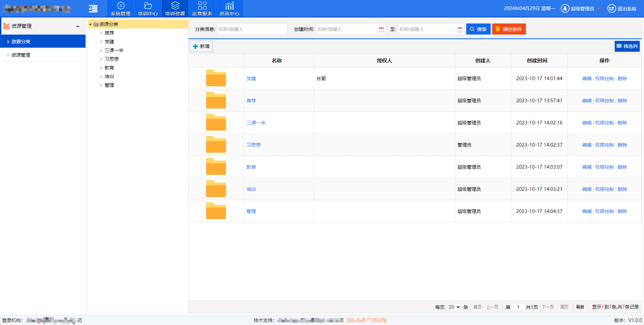Open 资讯中心 chart icon tab

click(229, 8)
